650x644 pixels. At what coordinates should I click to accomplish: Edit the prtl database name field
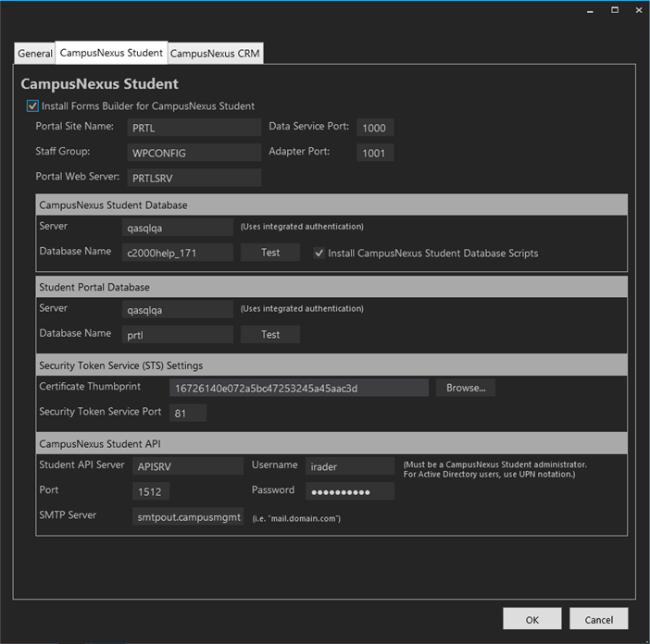point(178,334)
